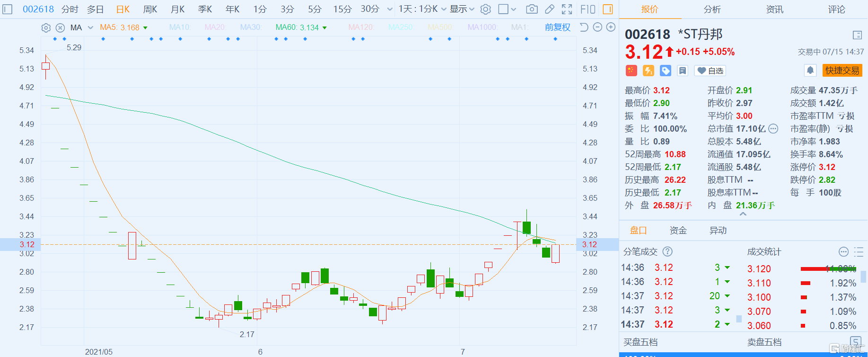Image resolution: width=868 pixels, height=357 pixels.
Task: Open the MA60 value dropdown arrow
Action: pos(324,28)
